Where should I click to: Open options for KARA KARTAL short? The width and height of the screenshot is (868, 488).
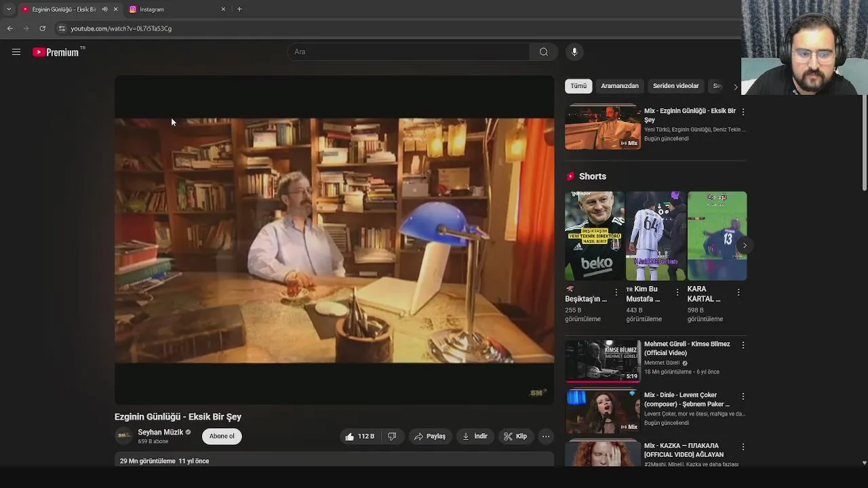(738, 292)
